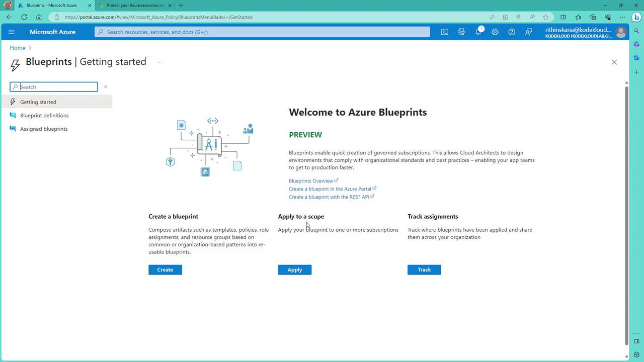Image resolution: width=644 pixels, height=362 pixels.
Task: Open the Azure help question mark
Action: click(x=512, y=32)
